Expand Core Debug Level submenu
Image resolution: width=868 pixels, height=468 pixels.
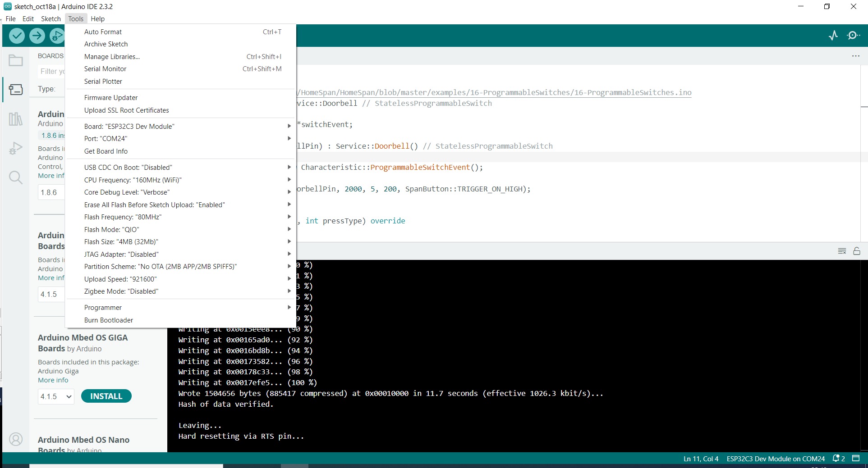click(x=180, y=192)
